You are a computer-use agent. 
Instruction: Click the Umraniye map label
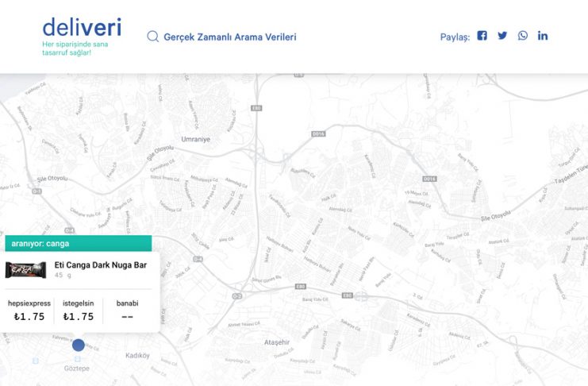(196, 139)
